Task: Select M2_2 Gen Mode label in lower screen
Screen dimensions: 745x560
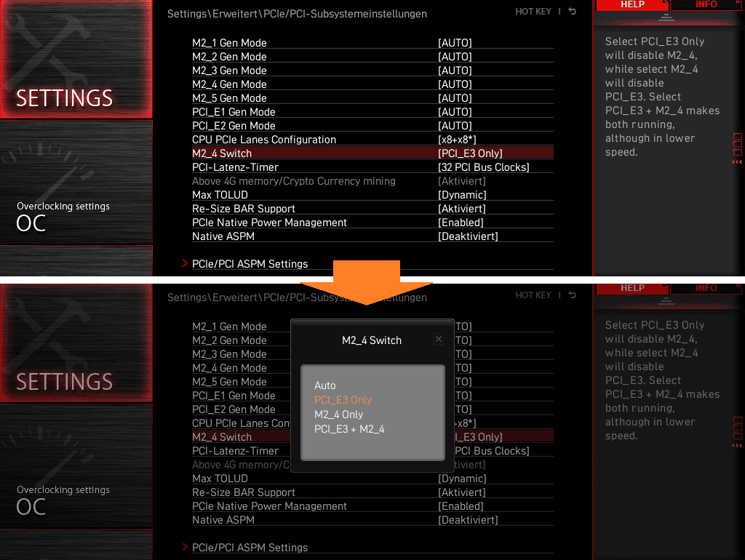Action: (229, 340)
